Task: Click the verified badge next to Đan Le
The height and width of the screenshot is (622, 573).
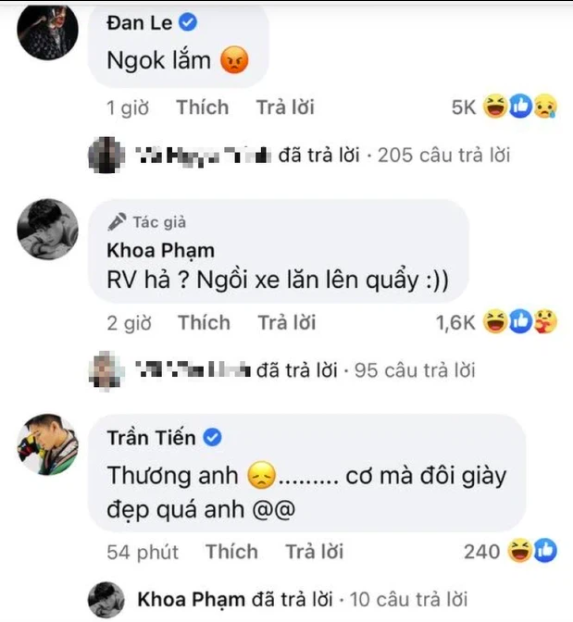Action: pyautogui.click(x=188, y=23)
